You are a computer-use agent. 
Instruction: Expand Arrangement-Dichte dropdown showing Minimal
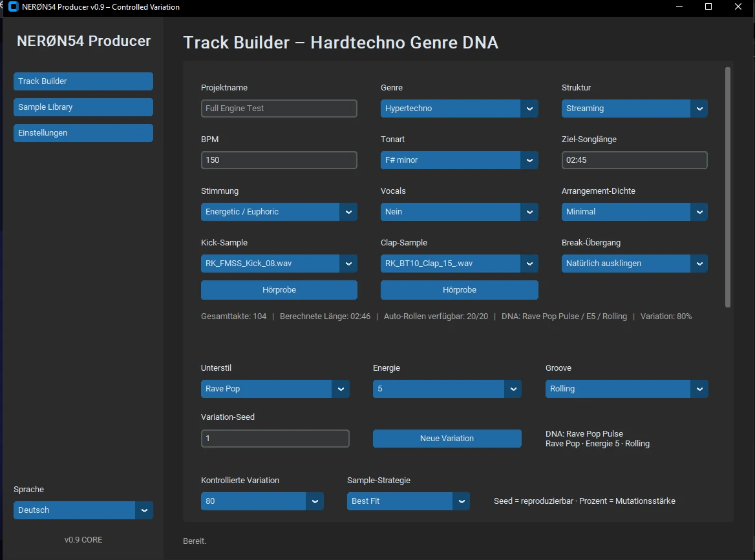634,212
